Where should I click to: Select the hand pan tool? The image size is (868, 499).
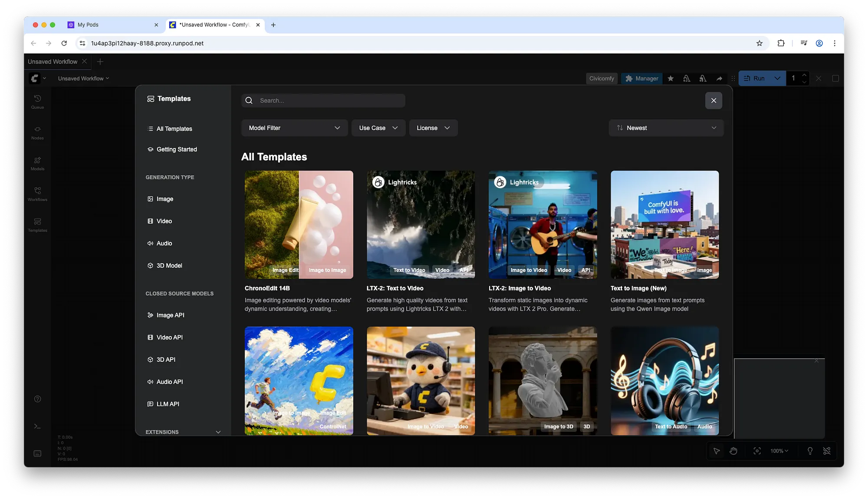click(x=733, y=451)
